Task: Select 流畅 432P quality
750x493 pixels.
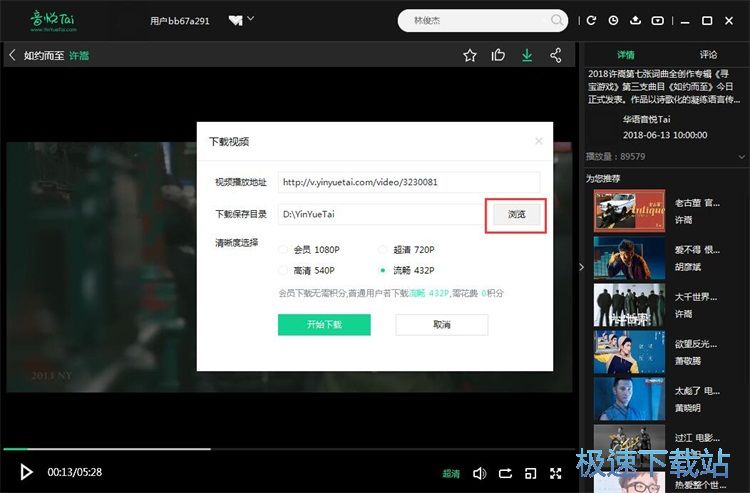Action: [x=406, y=271]
